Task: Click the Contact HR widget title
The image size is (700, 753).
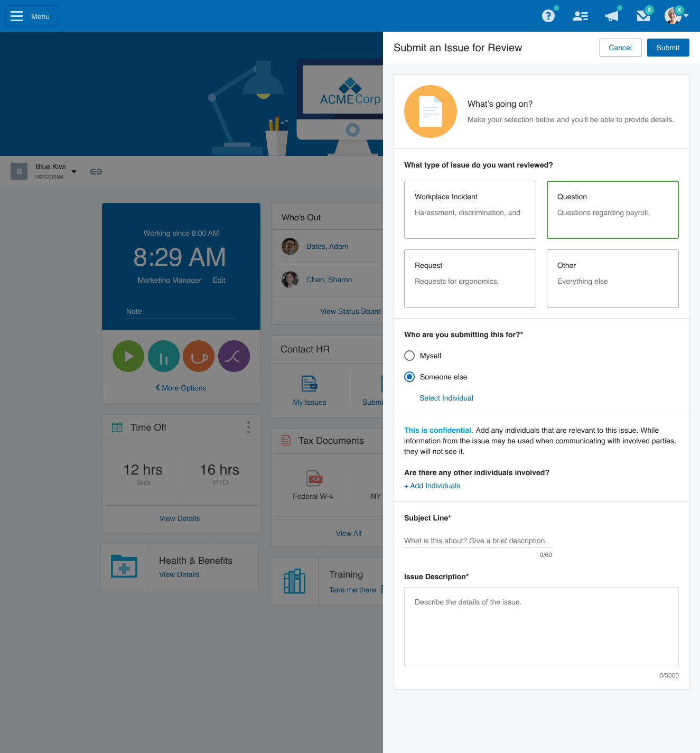Action: coord(305,349)
